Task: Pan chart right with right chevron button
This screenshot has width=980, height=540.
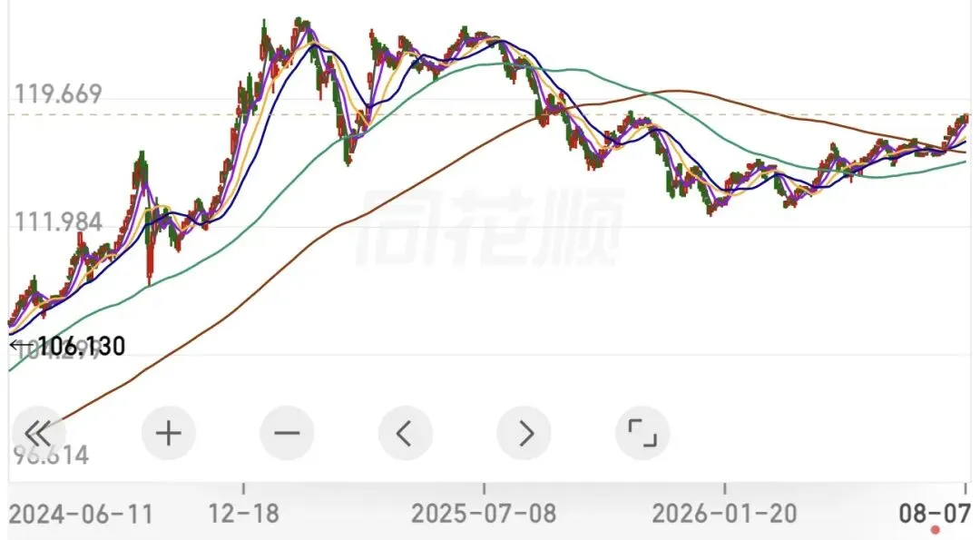Action: [x=524, y=433]
